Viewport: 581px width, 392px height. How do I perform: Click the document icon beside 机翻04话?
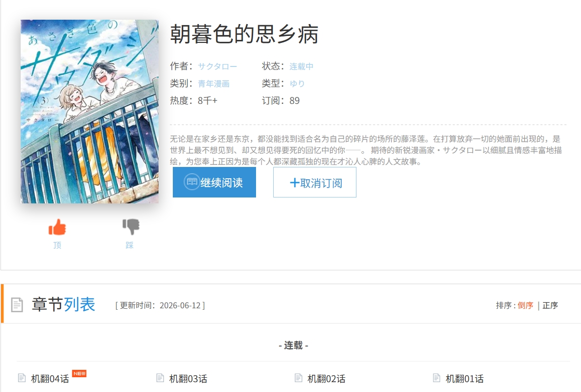[x=22, y=378]
